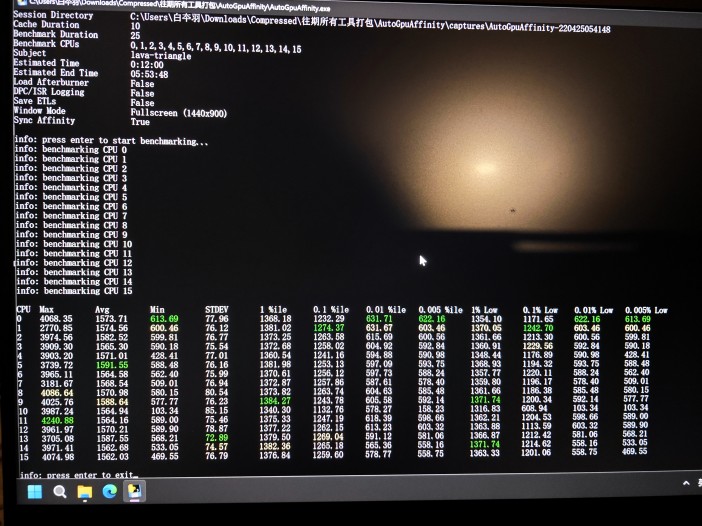Click the 1% Low column header
Viewport: 702px width, 526px height.
(x=484, y=310)
